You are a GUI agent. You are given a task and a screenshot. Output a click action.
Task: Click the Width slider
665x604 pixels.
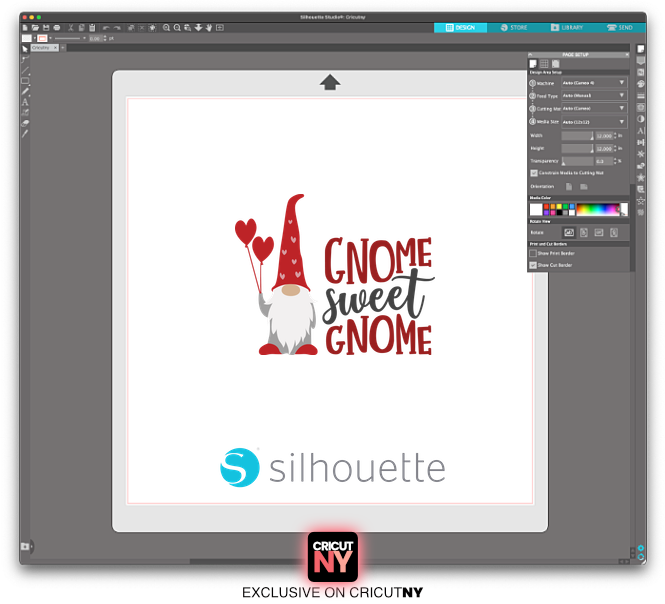click(578, 136)
